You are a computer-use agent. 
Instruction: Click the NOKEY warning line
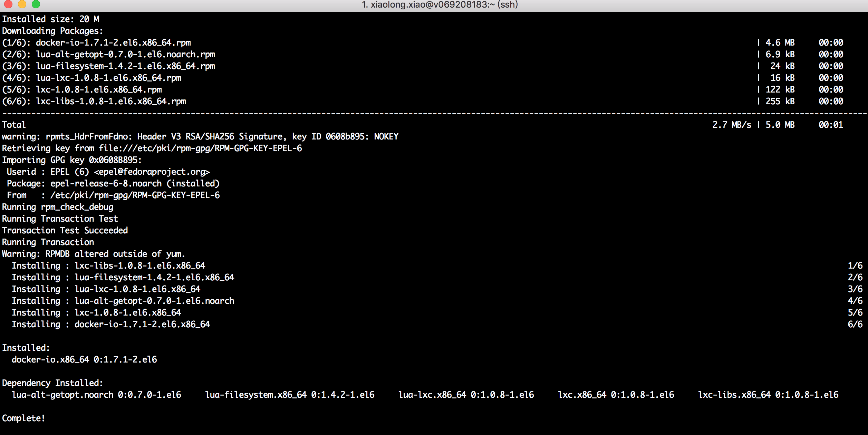(200, 137)
